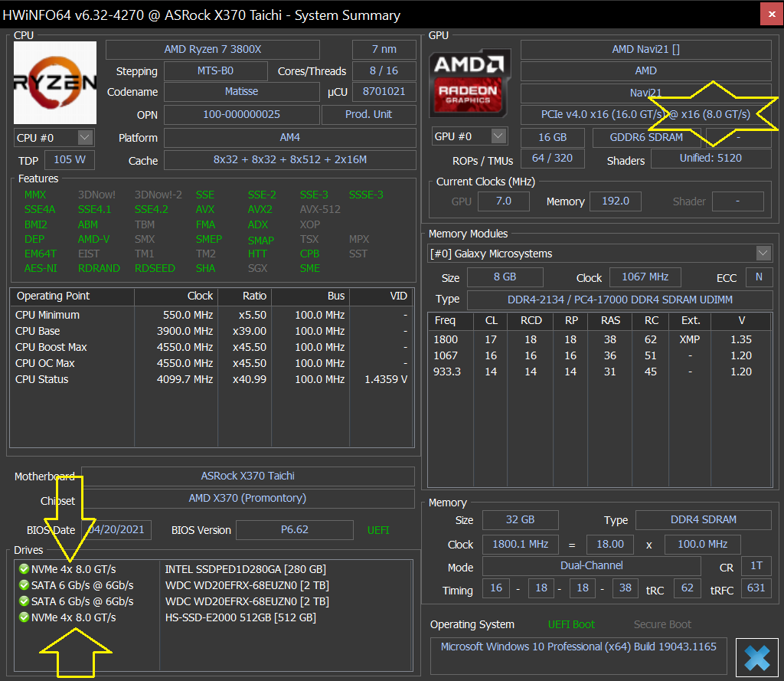
Task: Click the HS-SSD-E2000 512GB drive name
Action: tap(240, 617)
